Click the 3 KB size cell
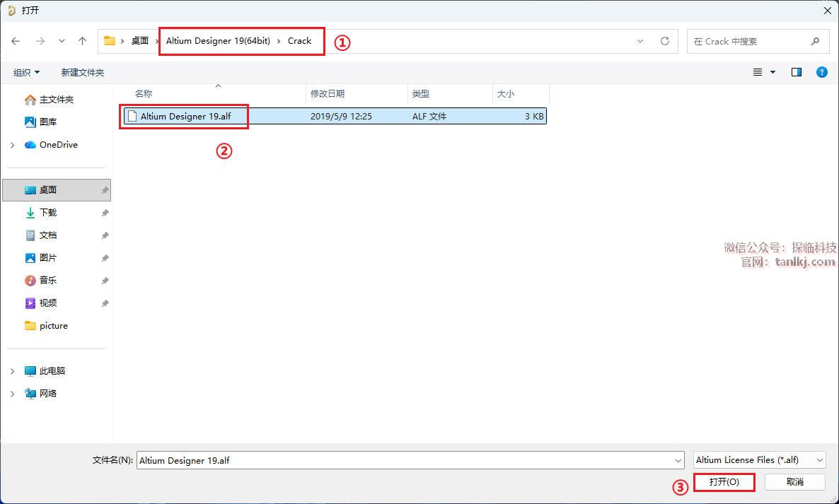Screen dimensions: 839x504 pos(534,116)
